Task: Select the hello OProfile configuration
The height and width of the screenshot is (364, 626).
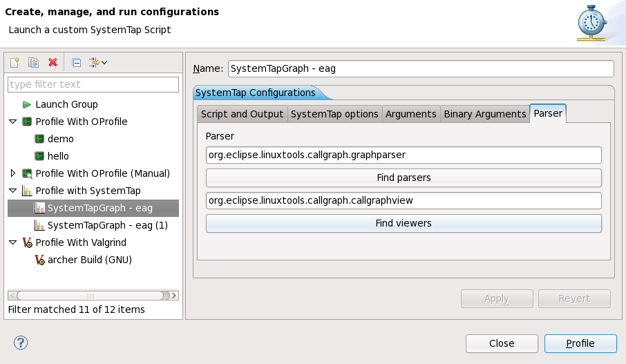Action: (58, 156)
